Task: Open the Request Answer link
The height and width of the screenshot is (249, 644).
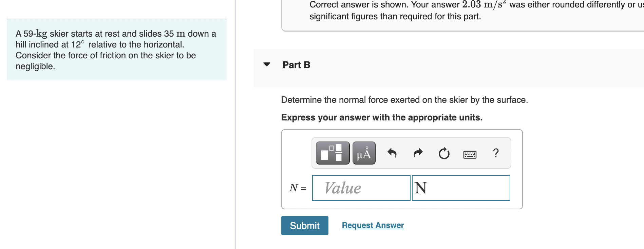Action: click(373, 225)
